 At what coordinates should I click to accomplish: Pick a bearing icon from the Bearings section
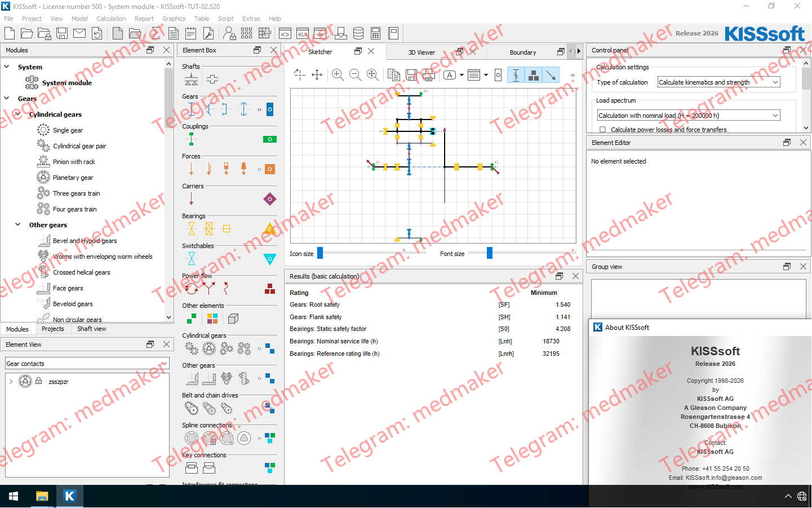click(191, 228)
